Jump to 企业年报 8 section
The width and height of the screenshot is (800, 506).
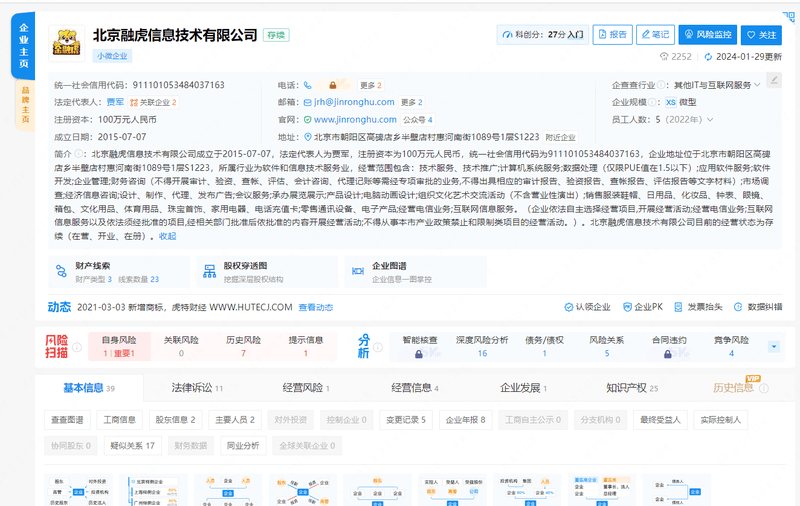tap(465, 420)
